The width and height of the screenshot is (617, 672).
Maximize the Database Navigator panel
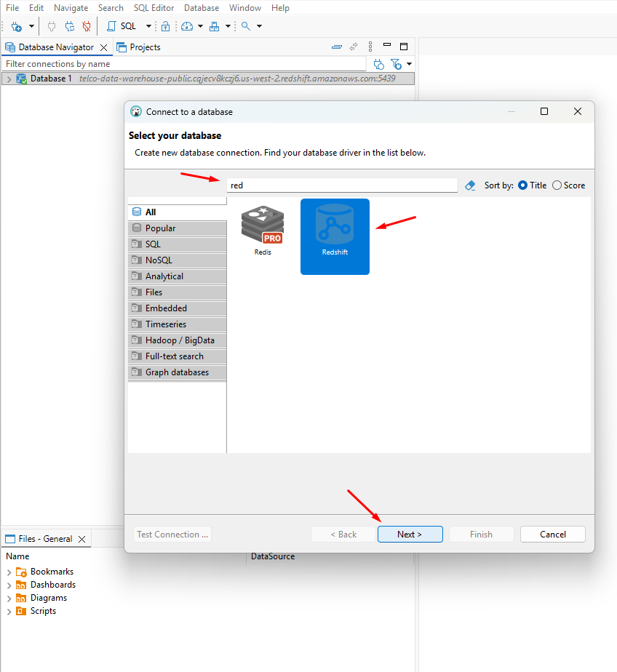click(404, 47)
